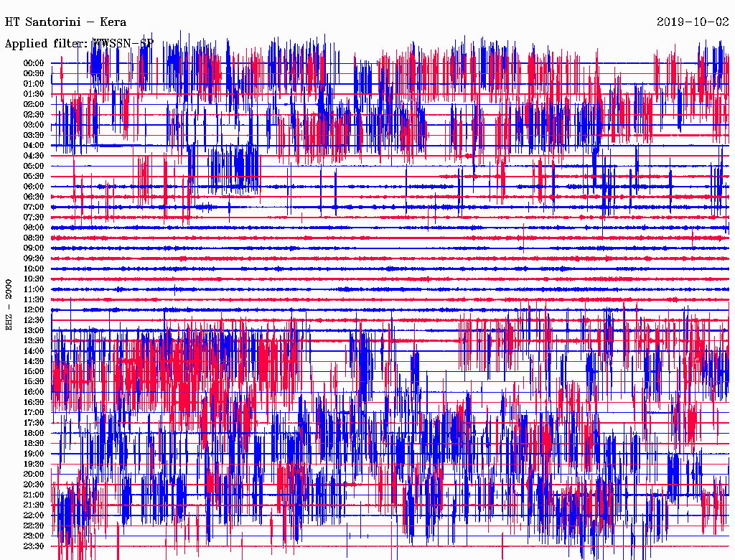Image resolution: width=735 pixels, height=560 pixels.
Task: Select the 12:00 time label
Action: [34, 310]
